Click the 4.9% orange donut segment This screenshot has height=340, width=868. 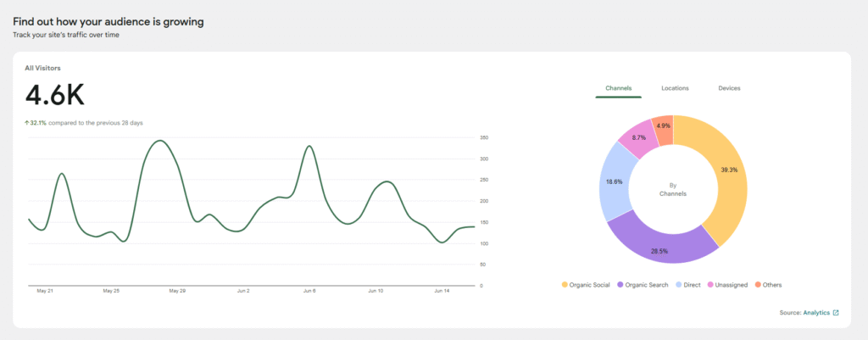[x=664, y=126]
